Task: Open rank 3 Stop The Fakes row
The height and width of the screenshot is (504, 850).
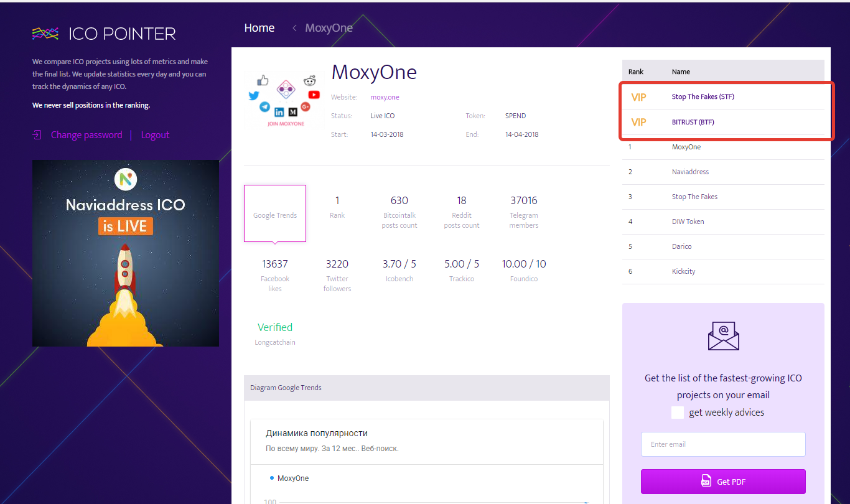Action: click(x=723, y=197)
